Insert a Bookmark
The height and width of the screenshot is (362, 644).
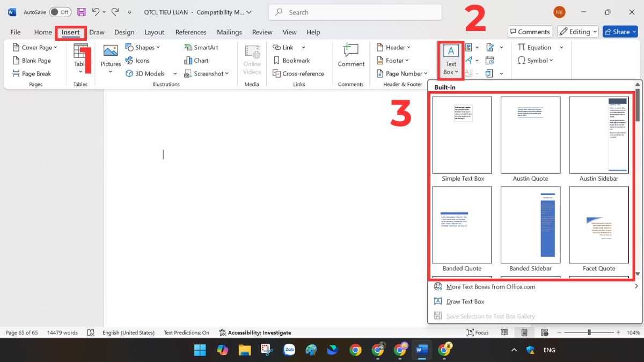coord(291,61)
